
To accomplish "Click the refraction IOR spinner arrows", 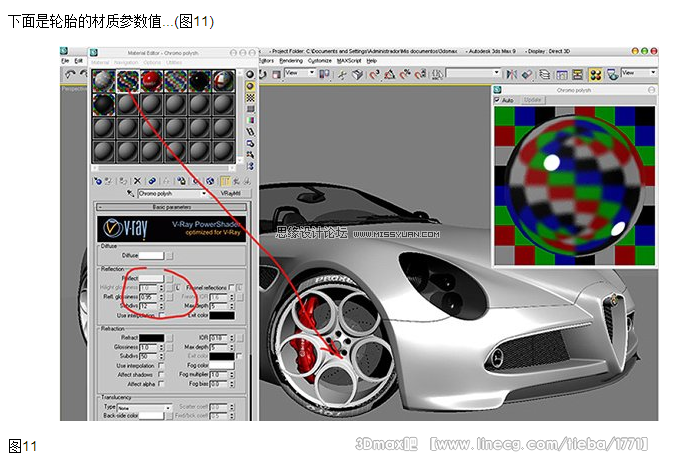I will click(232, 338).
